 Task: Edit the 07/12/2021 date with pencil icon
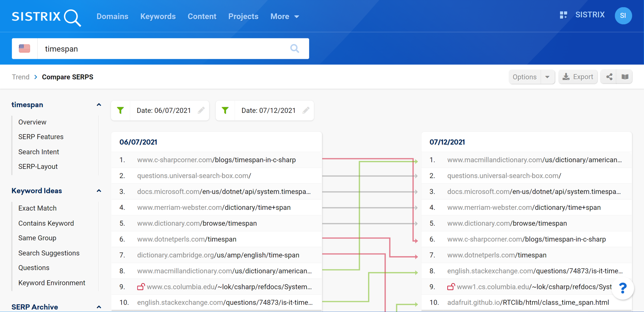tap(306, 110)
